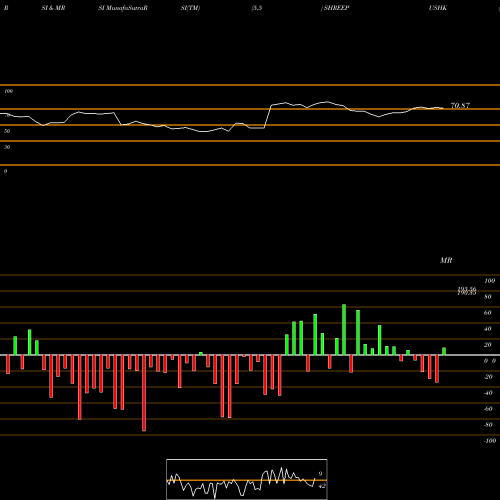
Task: Click the tallest green MR histogram bar
Action: point(344,329)
